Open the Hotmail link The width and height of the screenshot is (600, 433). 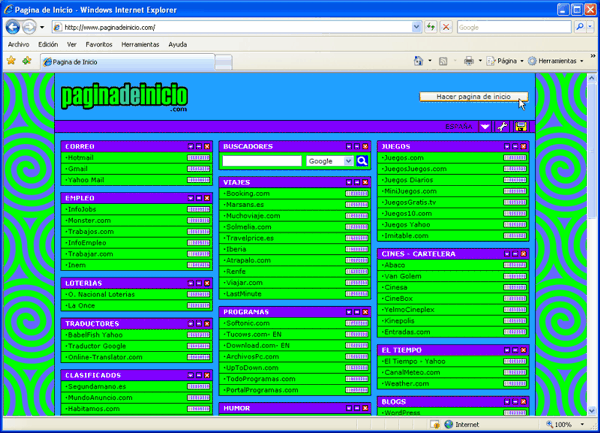click(80, 158)
